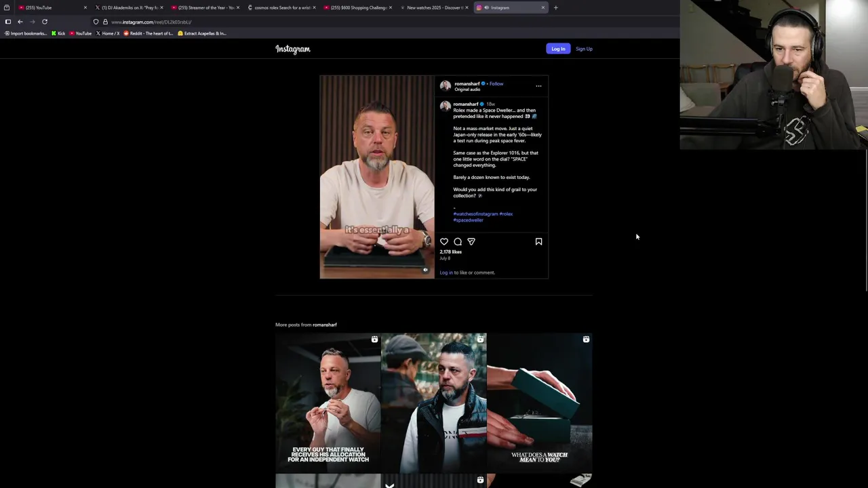Screen dimensions: 868x488
Task: Open the reel thumbnail of man in cap
Action: point(434,403)
